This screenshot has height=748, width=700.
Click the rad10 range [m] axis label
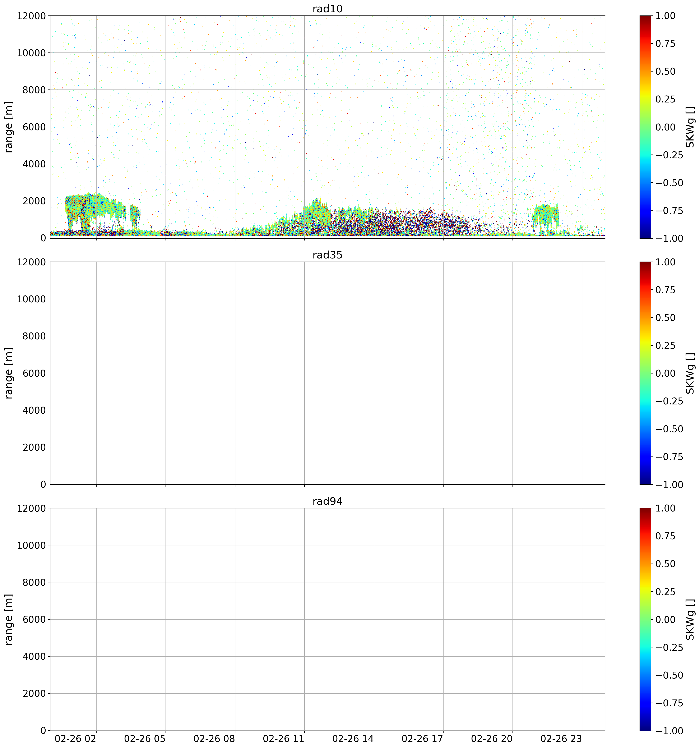point(9,127)
